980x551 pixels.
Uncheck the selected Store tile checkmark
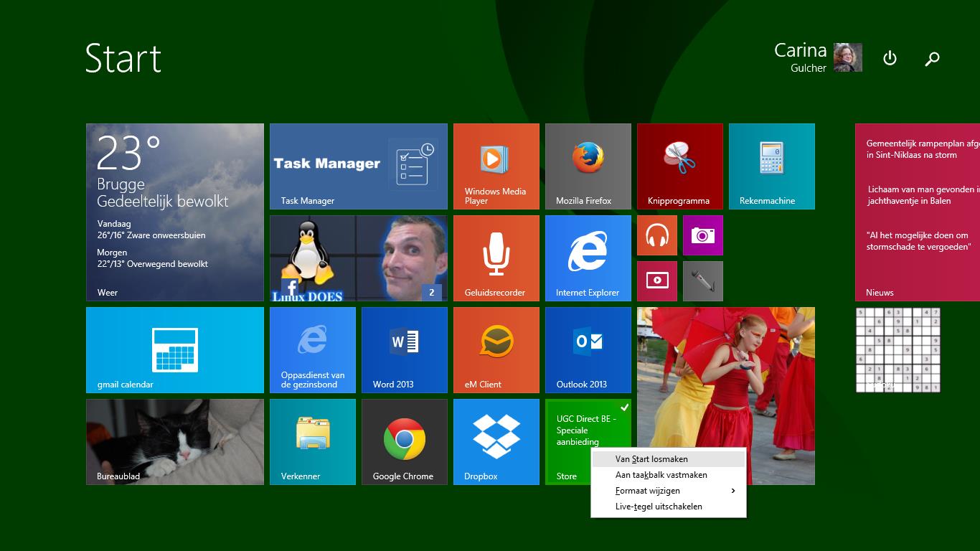click(x=624, y=408)
